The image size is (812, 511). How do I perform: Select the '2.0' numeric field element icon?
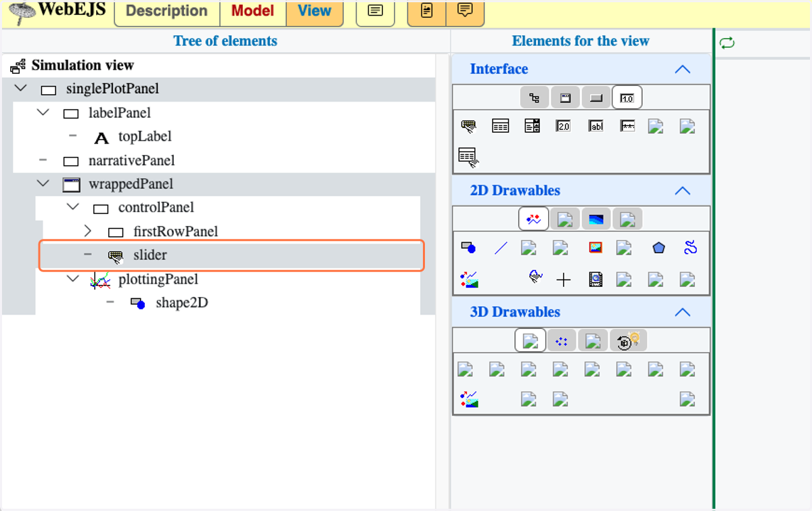[x=564, y=126]
